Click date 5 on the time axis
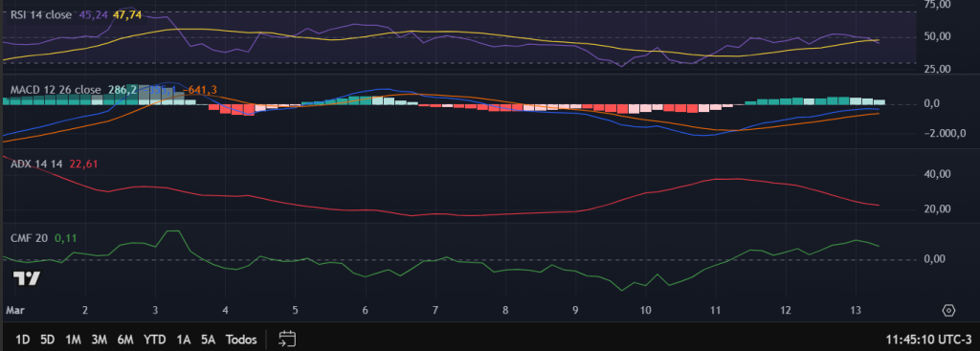The width and height of the screenshot is (980, 351). point(295,310)
